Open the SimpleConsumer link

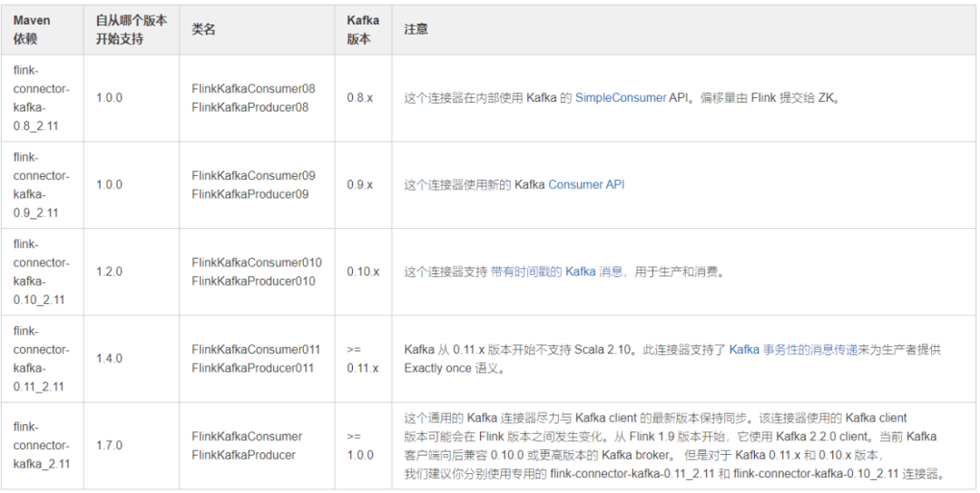pyautogui.click(x=621, y=98)
